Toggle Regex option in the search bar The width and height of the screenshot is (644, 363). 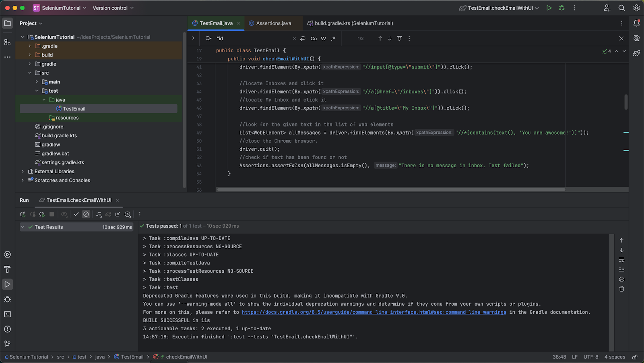[333, 39]
